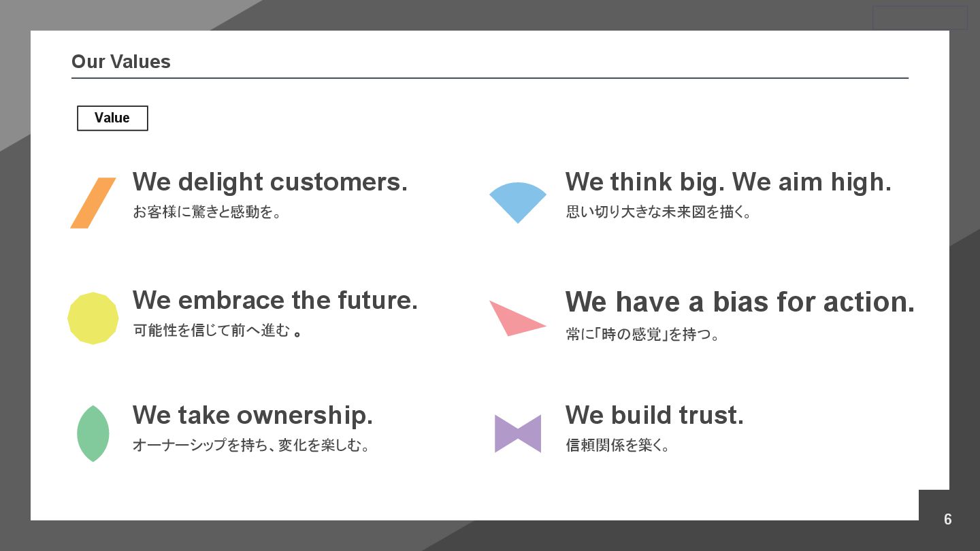This screenshot has height=551, width=980.
Task: Select the Our Values slide title
Action: tap(121, 61)
